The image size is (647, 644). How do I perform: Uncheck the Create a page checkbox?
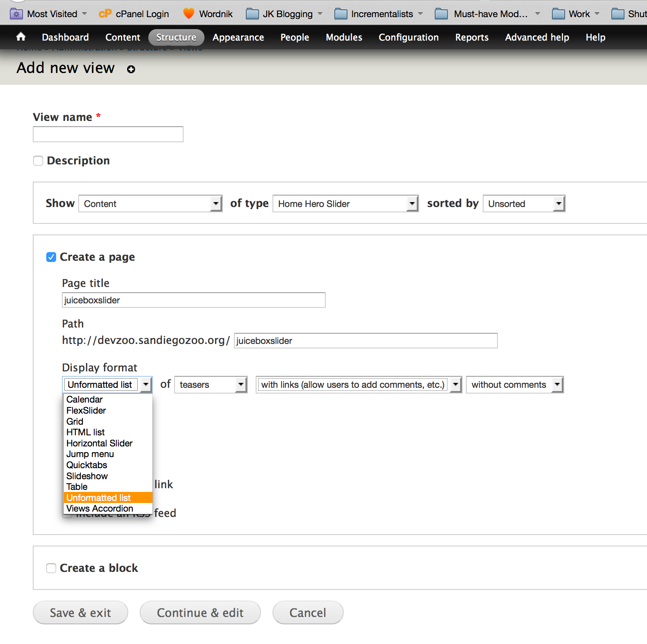pyautogui.click(x=51, y=257)
